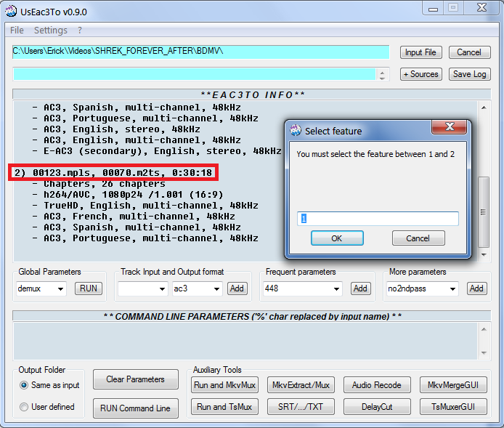Image resolution: width=504 pixels, height=428 pixels.
Task: Click Add in More parameters
Action: (476, 288)
